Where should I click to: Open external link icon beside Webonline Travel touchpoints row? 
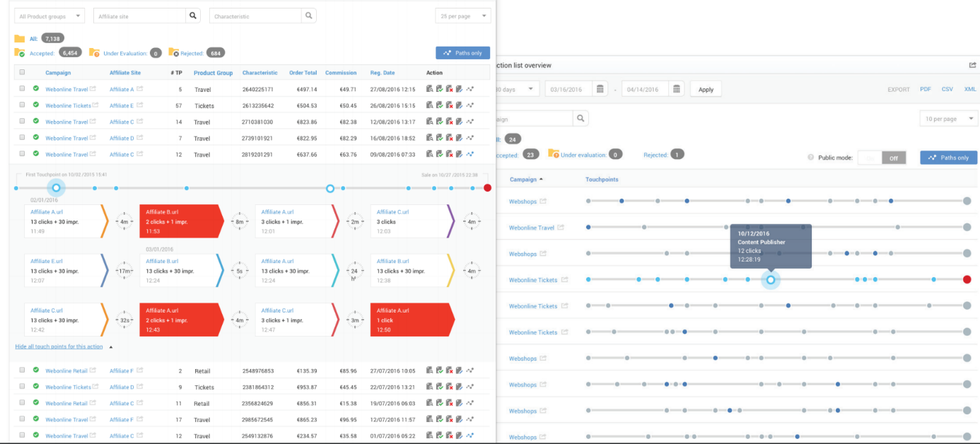(561, 228)
